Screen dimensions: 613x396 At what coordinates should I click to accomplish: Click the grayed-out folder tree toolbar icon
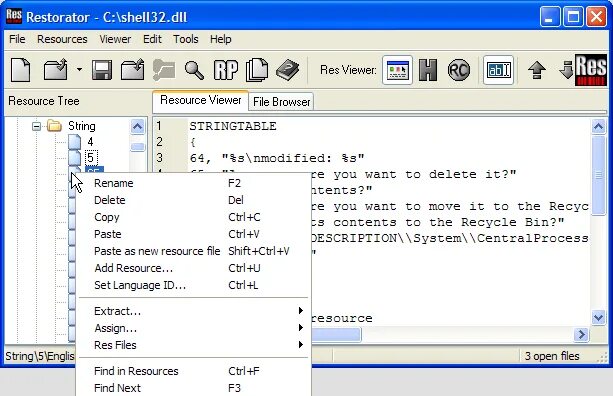[164, 70]
